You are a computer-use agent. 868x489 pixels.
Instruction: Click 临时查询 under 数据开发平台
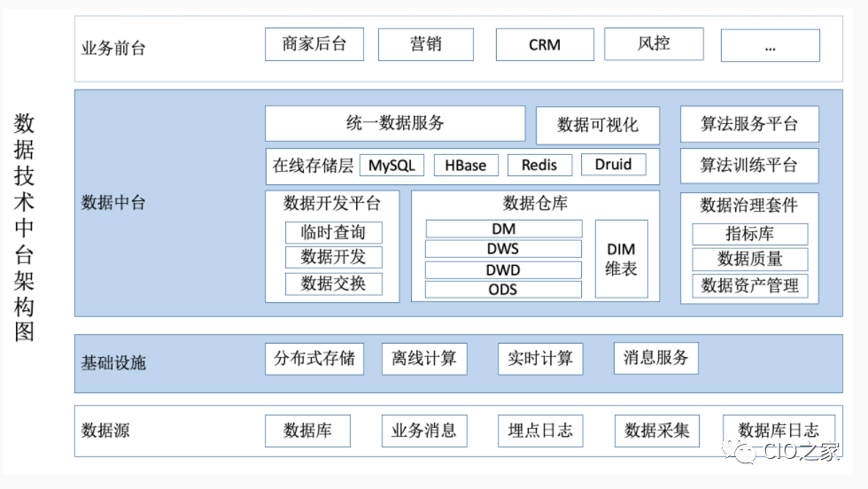(x=333, y=233)
